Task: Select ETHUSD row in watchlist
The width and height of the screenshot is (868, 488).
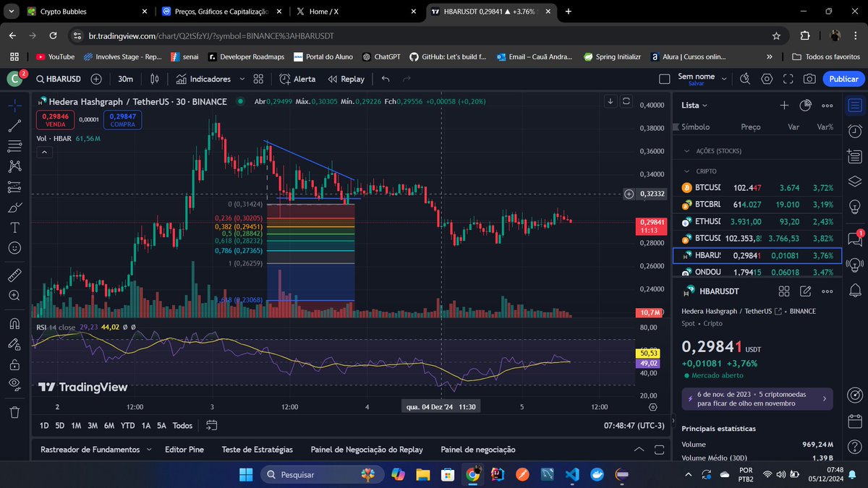Action: (x=757, y=221)
